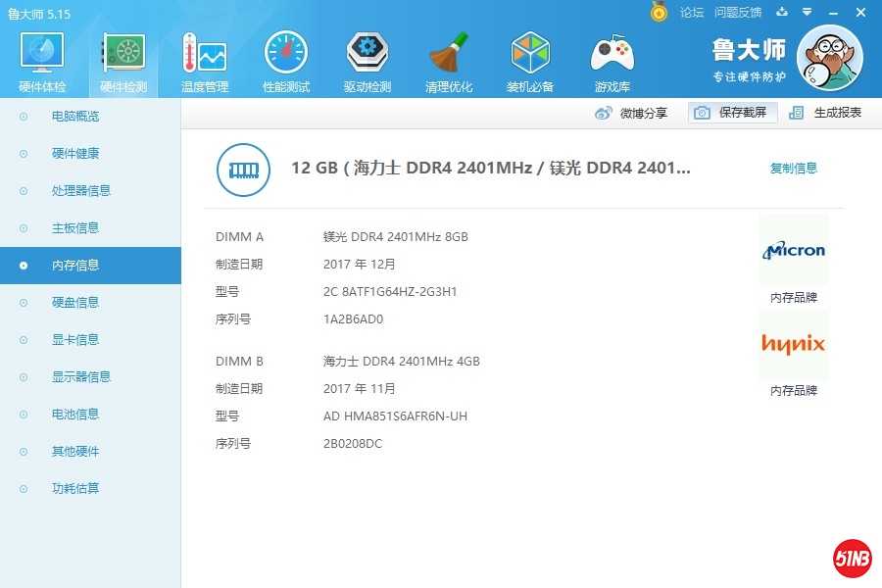Image resolution: width=882 pixels, height=588 pixels.
Task: Open the 硬件体检 hardware checkup icon
Action: point(42,55)
